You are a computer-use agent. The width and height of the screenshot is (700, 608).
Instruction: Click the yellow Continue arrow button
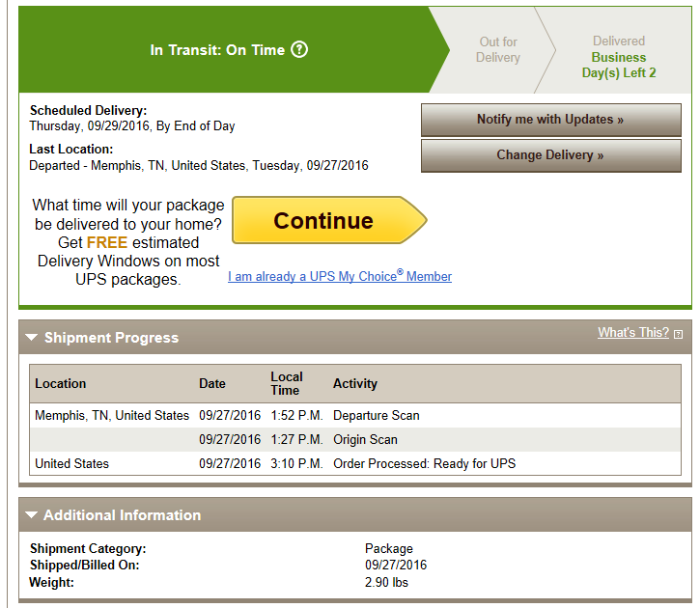tap(329, 220)
